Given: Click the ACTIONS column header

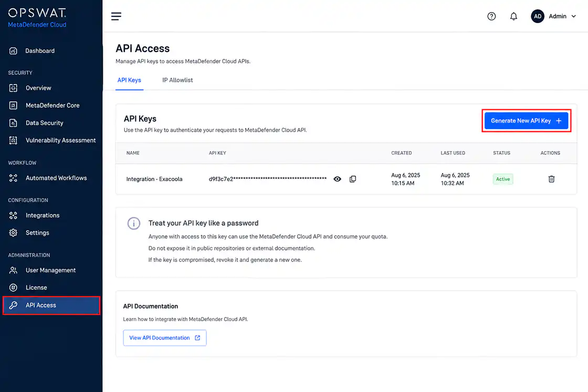Looking at the screenshot, I should [x=550, y=153].
